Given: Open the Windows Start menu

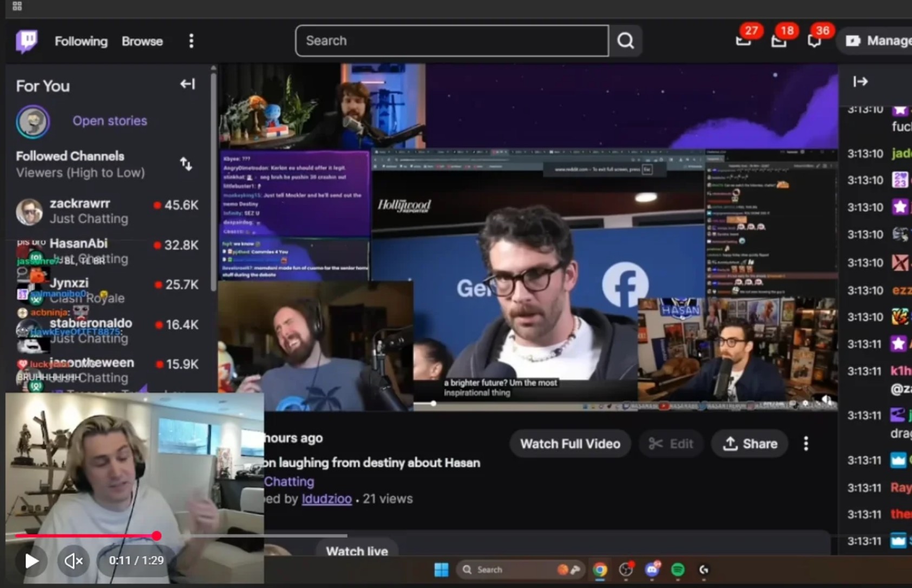Looking at the screenshot, I should point(442,570).
